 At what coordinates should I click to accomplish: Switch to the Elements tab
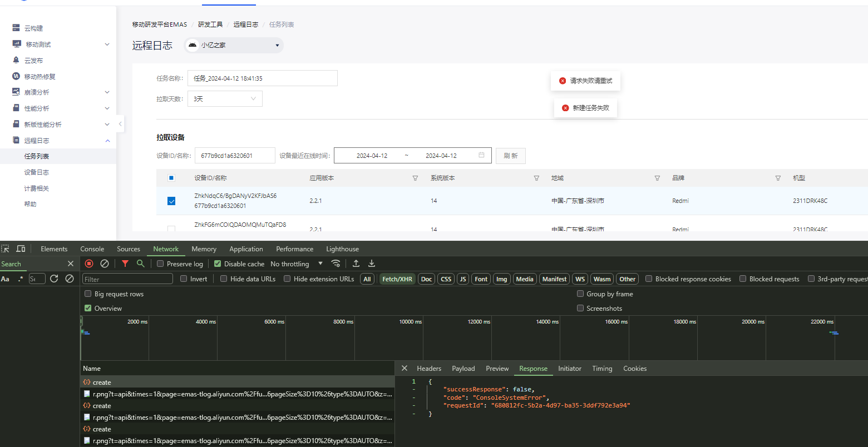(x=54, y=249)
